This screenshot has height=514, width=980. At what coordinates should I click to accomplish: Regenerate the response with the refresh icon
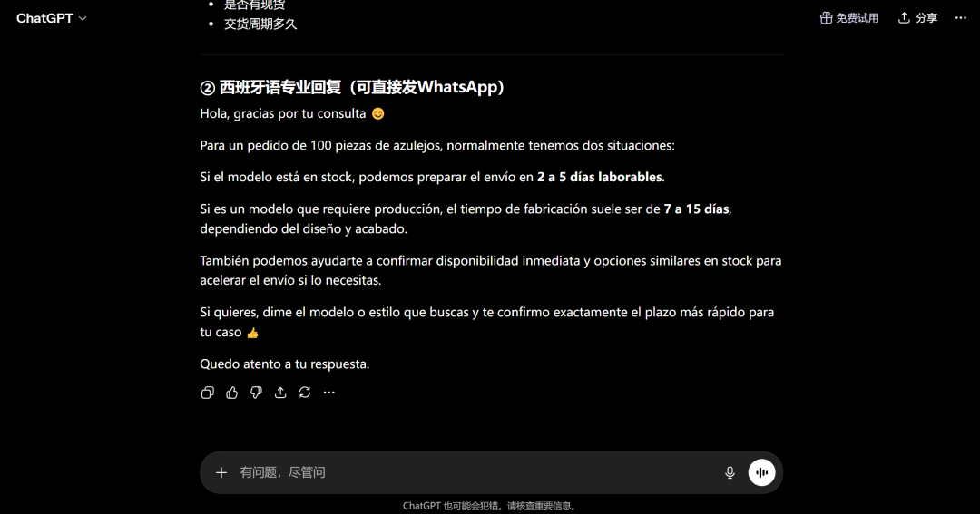click(x=305, y=393)
